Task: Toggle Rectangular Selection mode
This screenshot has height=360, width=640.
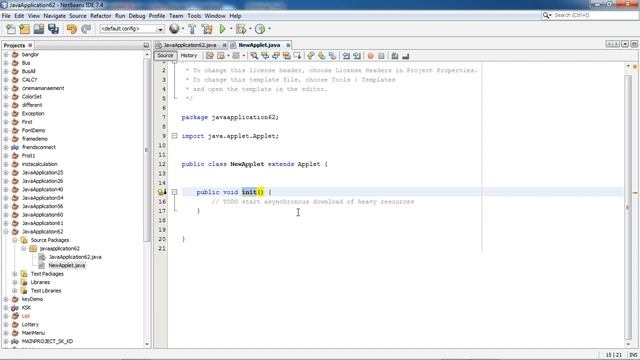Action: (x=297, y=56)
